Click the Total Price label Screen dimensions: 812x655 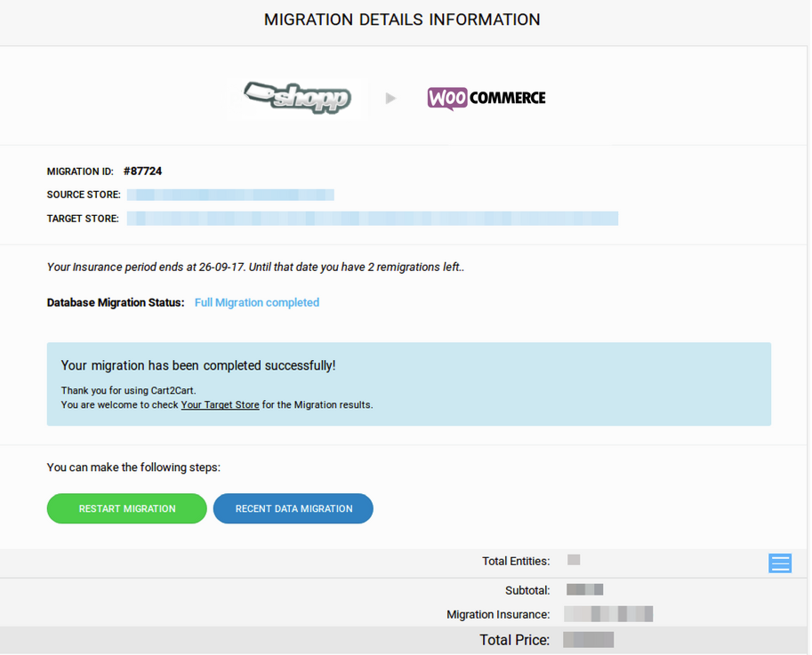[515, 640]
